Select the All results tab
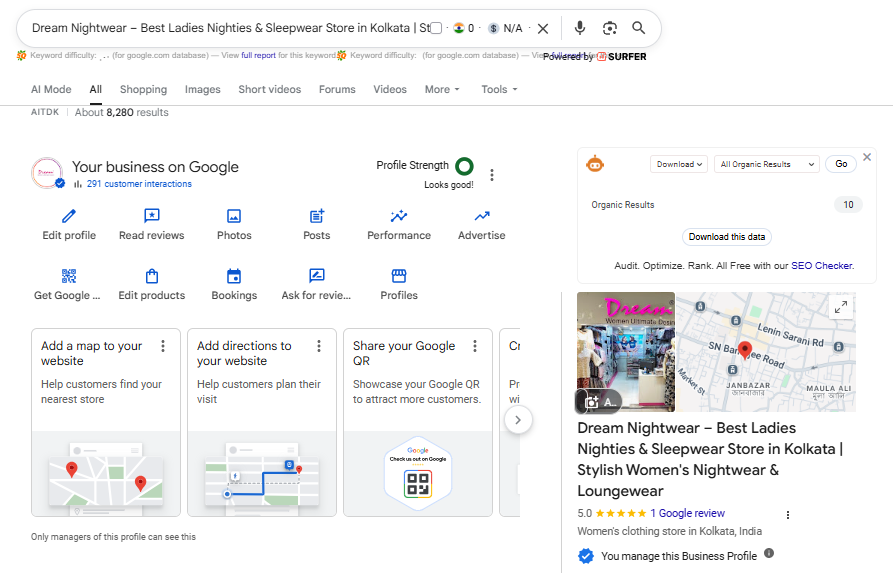 pos(96,89)
